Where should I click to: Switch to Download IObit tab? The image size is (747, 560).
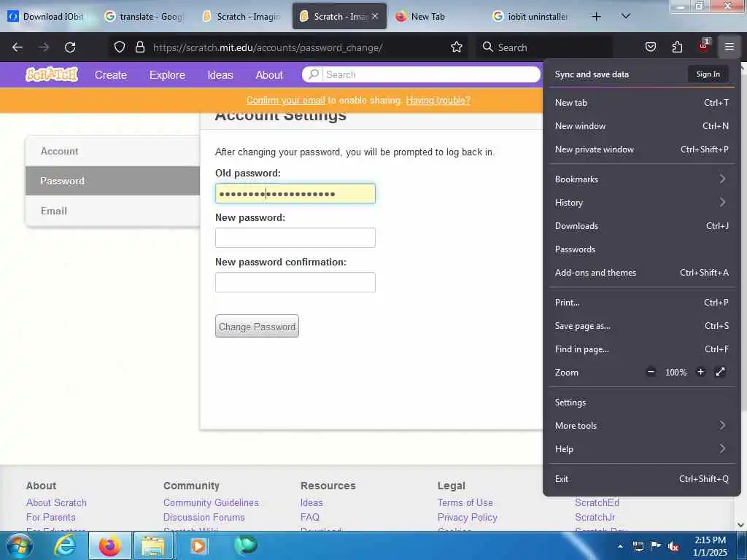pos(47,16)
